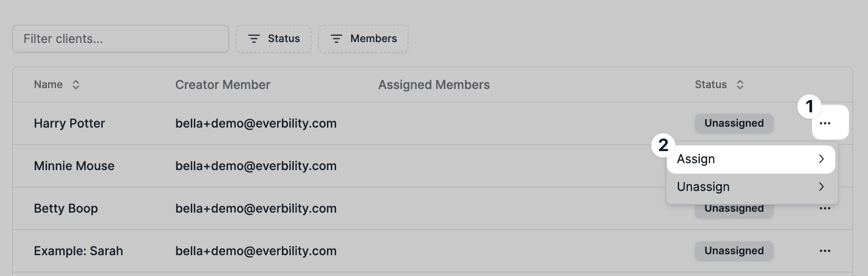Expand the Assign submenu chevron
Image resolution: width=868 pixels, height=276 pixels.
pyautogui.click(x=821, y=159)
